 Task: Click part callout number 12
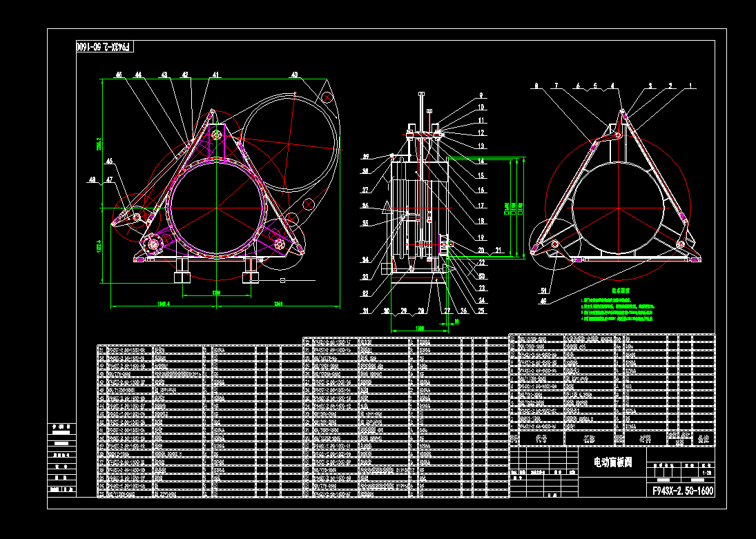click(481, 133)
